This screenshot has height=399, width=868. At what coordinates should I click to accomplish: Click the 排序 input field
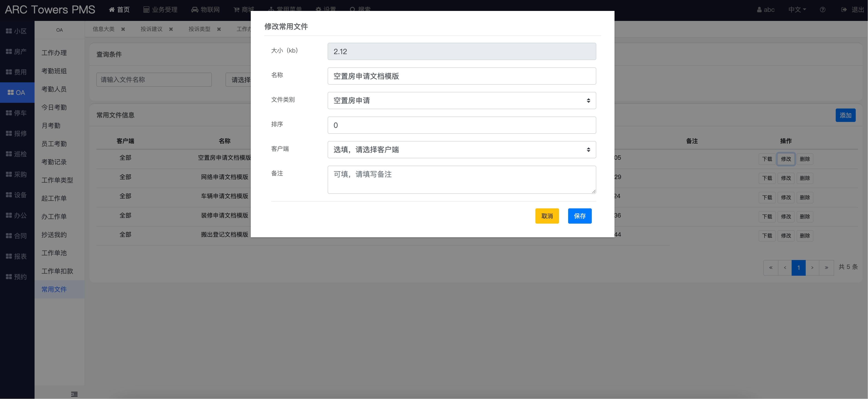point(461,125)
